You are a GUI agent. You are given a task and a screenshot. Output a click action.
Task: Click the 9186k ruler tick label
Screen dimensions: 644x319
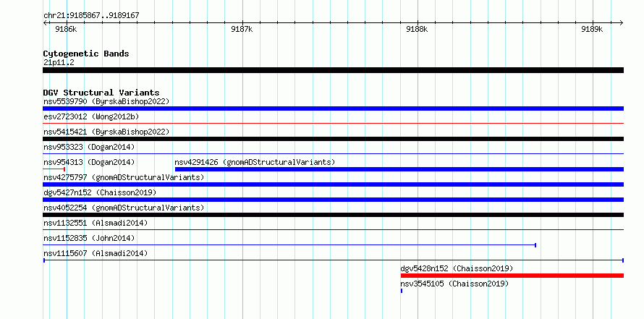pyautogui.click(x=66, y=29)
